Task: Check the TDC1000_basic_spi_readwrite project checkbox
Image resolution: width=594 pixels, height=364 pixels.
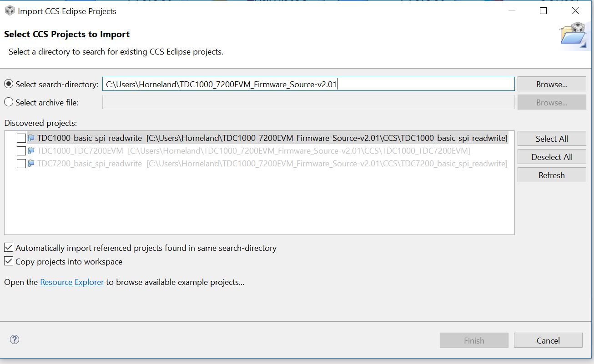Action: click(21, 138)
